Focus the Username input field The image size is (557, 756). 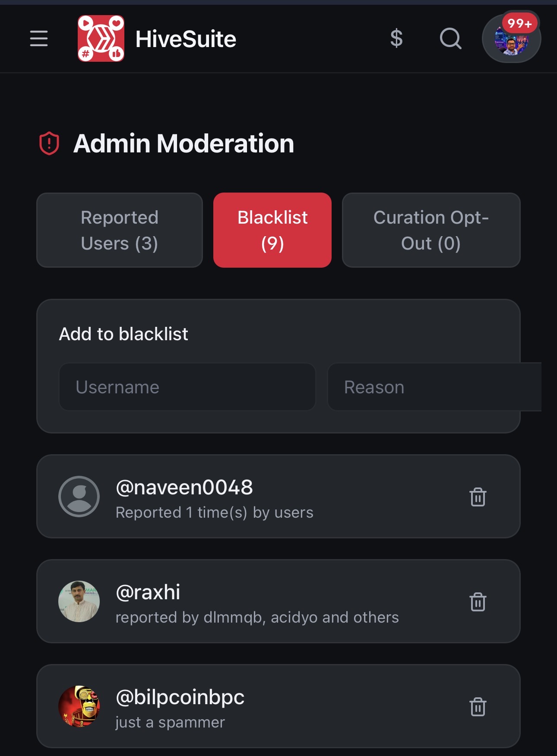click(x=187, y=387)
